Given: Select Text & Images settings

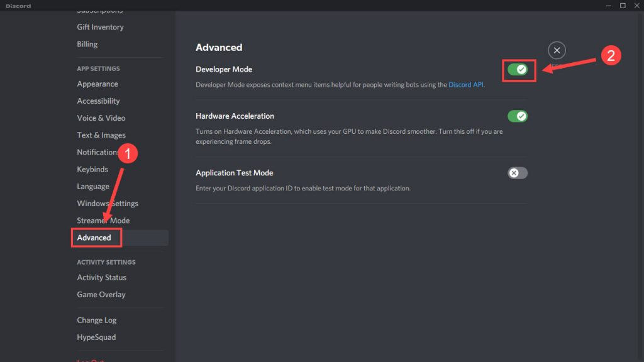Looking at the screenshot, I should point(101,135).
